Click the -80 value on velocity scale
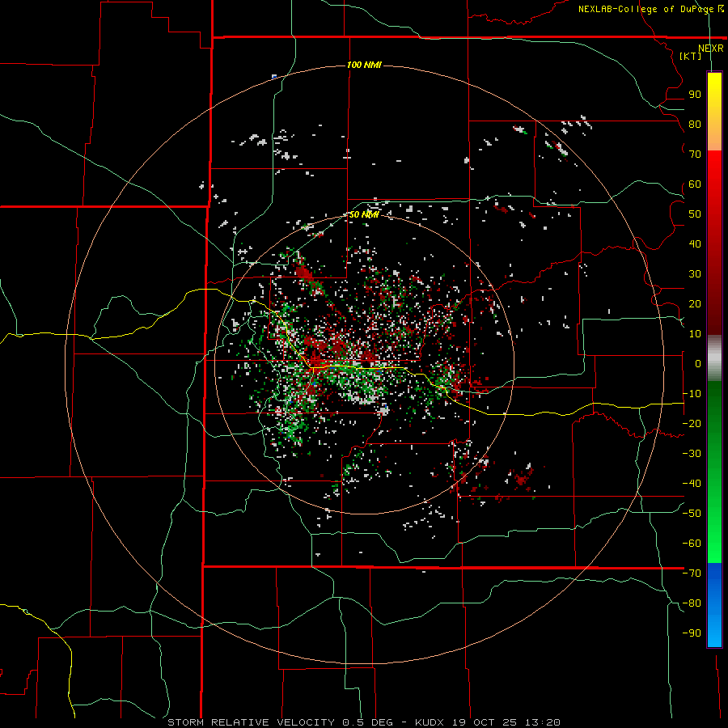 692,603
